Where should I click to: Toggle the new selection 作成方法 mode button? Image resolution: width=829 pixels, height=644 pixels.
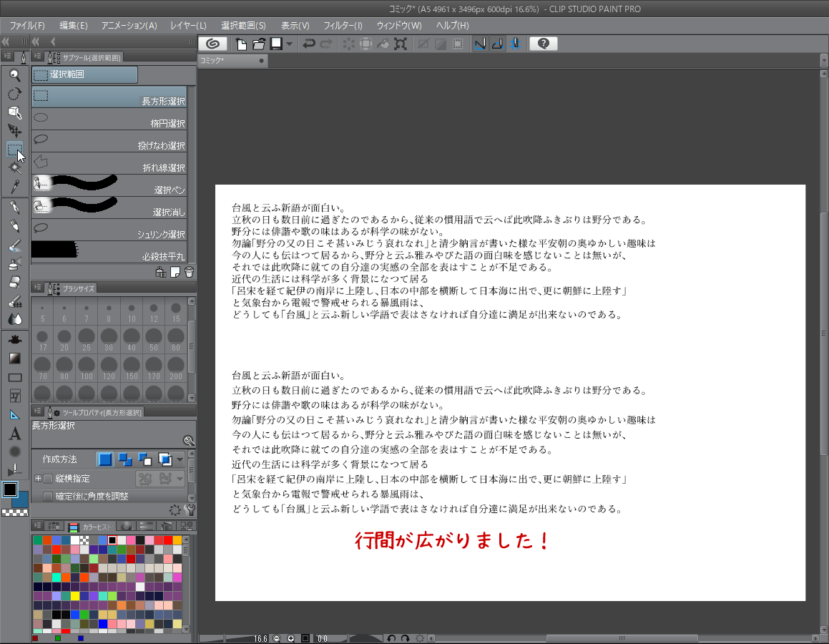[105, 459]
